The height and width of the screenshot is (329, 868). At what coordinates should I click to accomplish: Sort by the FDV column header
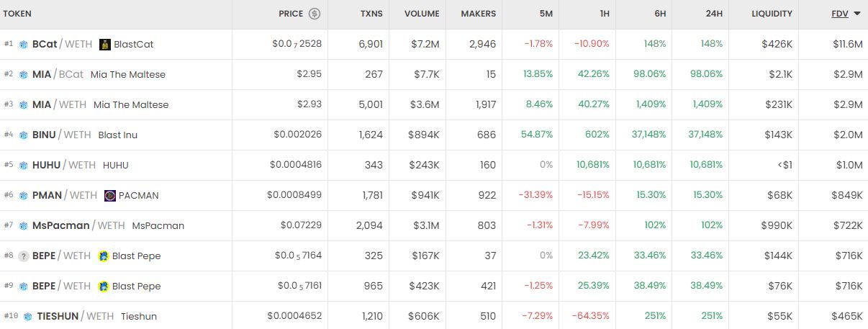pyautogui.click(x=840, y=14)
